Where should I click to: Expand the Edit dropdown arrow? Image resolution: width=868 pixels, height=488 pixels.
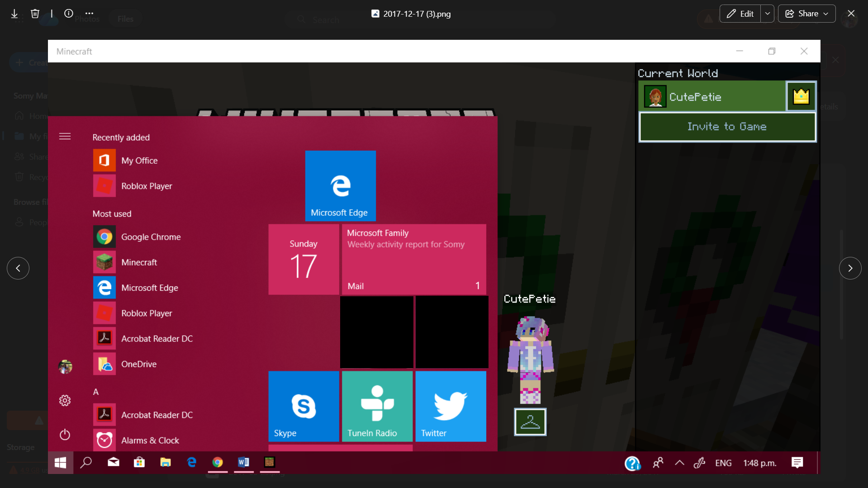pos(768,14)
